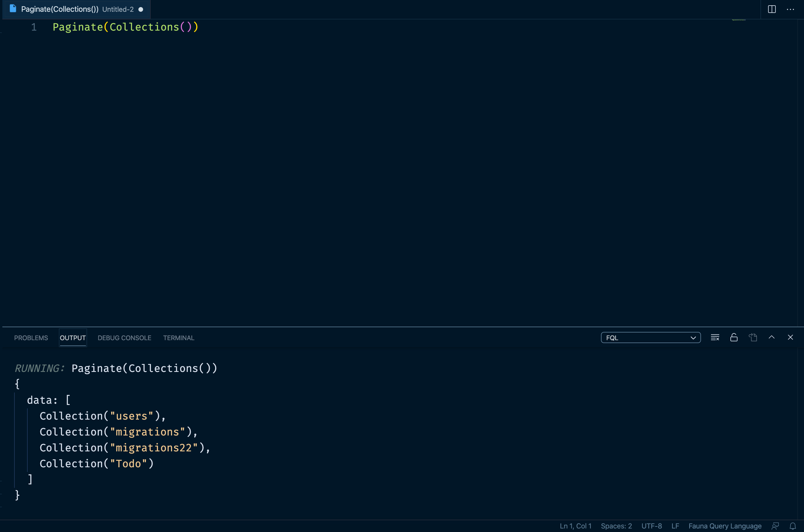Open the FQL output channel dropdown

pos(650,338)
